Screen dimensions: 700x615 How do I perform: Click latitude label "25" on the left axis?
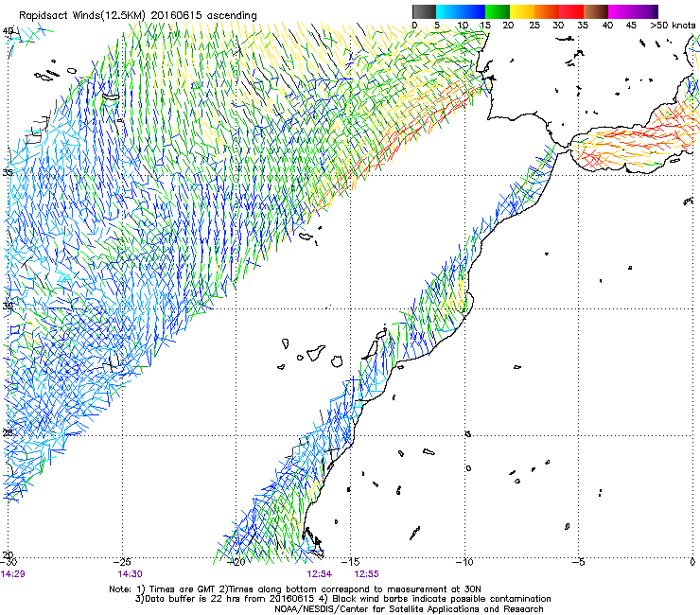(8, 432)
